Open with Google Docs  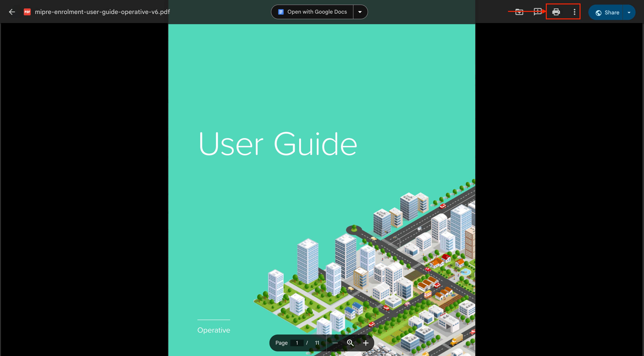click(312, 12)
